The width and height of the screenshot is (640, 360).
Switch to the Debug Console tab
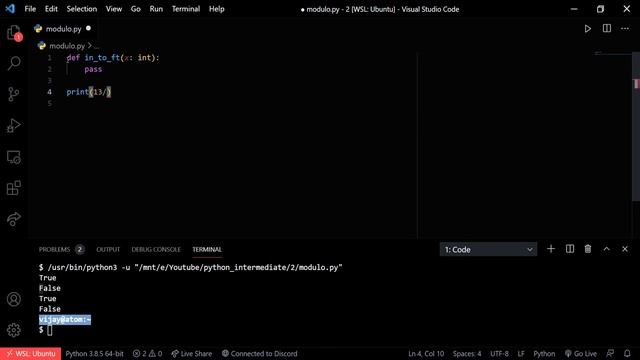pyautogui.click(x=156, y=249)
